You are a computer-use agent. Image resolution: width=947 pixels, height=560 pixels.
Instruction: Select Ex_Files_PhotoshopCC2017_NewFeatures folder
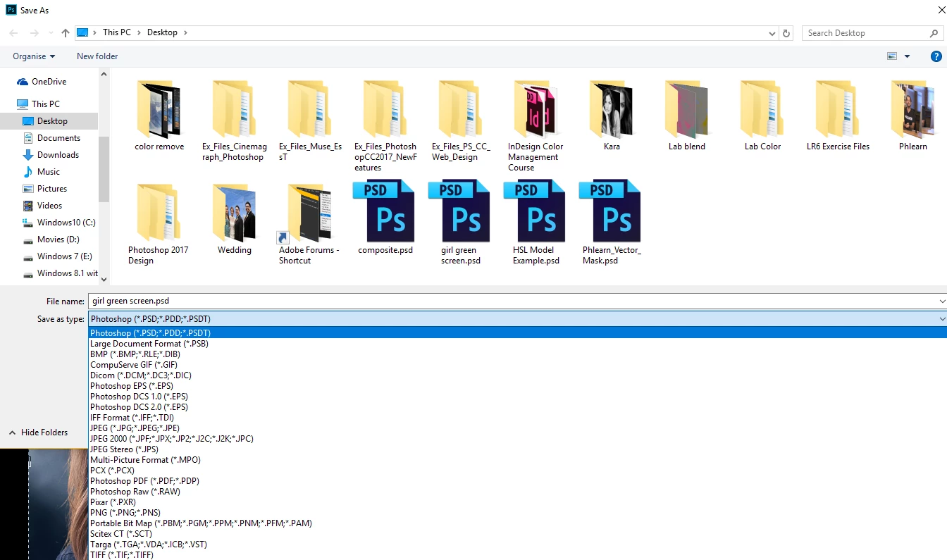[385, 126]
